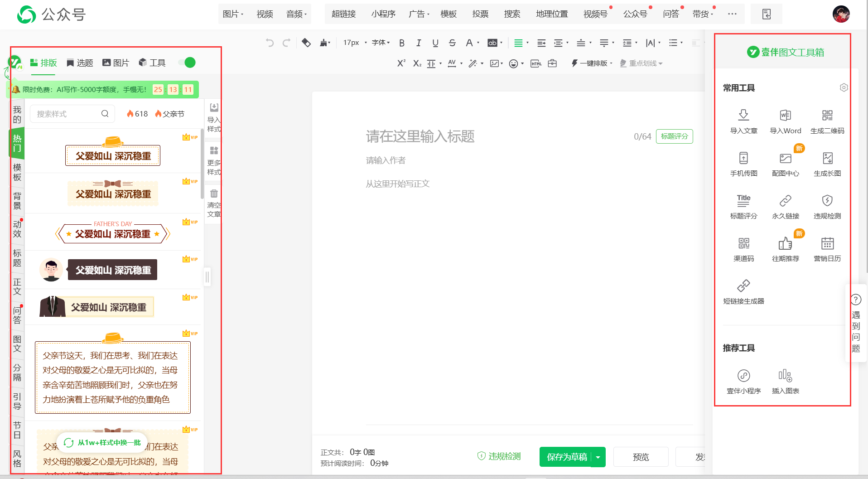868x479 pixels.
Task: Apply strikethrough formatting
Action: [452, 43]
